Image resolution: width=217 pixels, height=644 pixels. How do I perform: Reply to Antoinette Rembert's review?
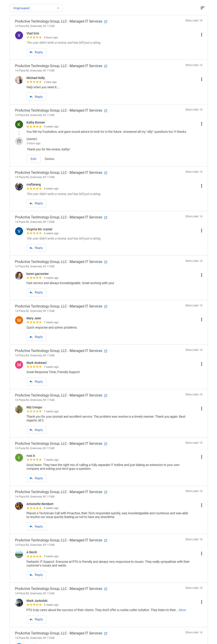pos(36,526)
